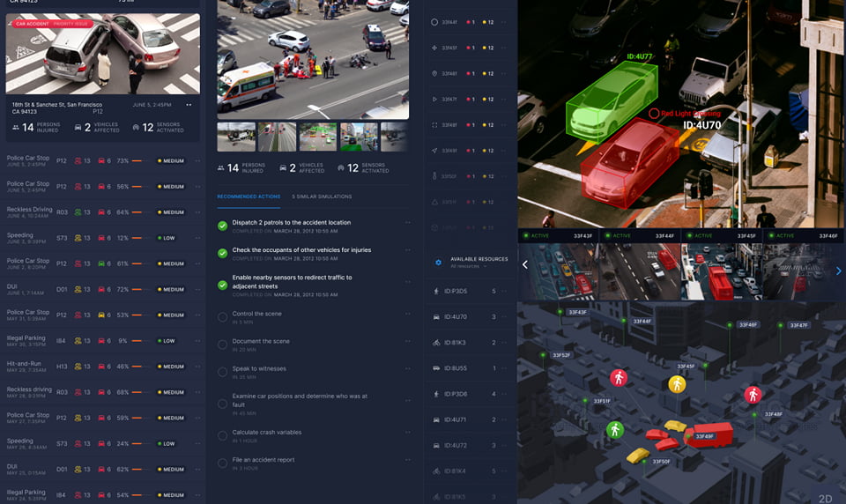Open the options menu for resource ID:8U55

(504, 368)
